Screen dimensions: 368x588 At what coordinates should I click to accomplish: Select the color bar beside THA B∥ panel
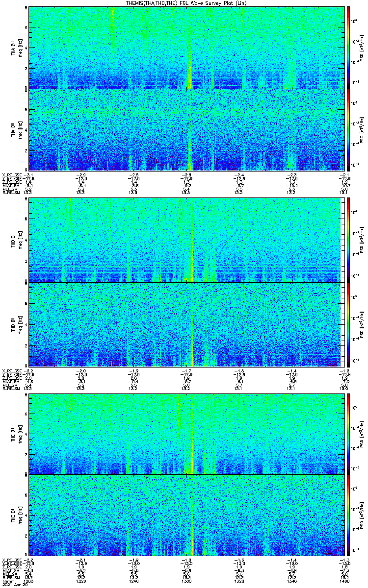coord(348,129)
